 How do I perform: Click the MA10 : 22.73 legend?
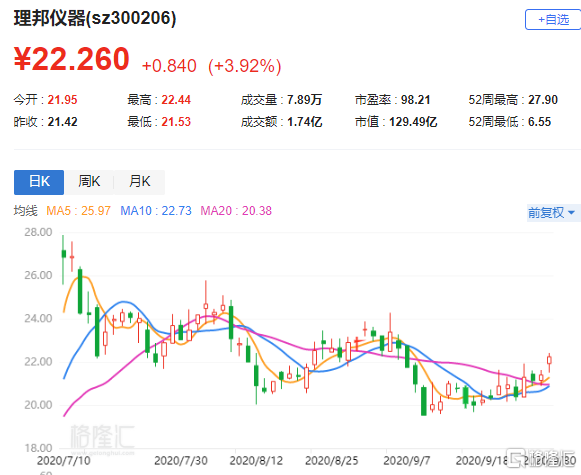[x=156, y=211]
